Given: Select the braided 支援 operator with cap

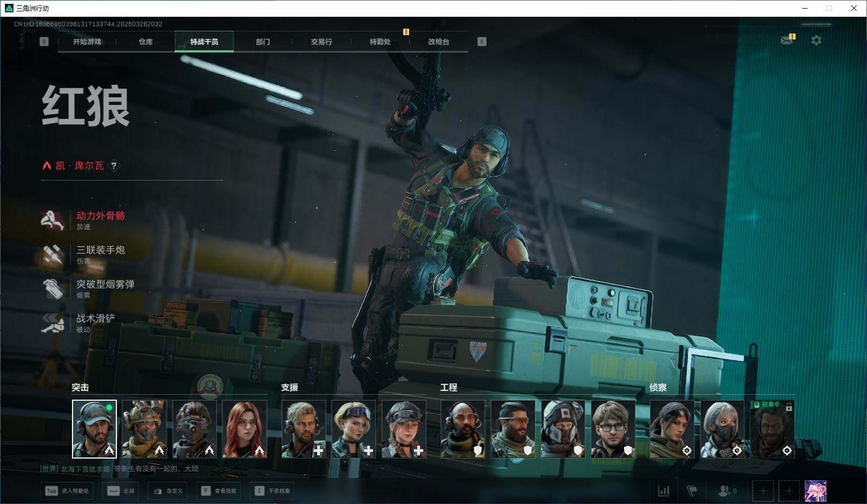Looking at the screenshot, I should point(404,429).
